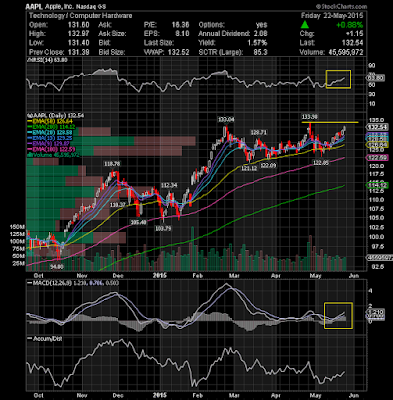Click the RSI(14) indicator label
The height and width of the screenshot is (400, 393).
pyautogui.click(x=47, y=60)
